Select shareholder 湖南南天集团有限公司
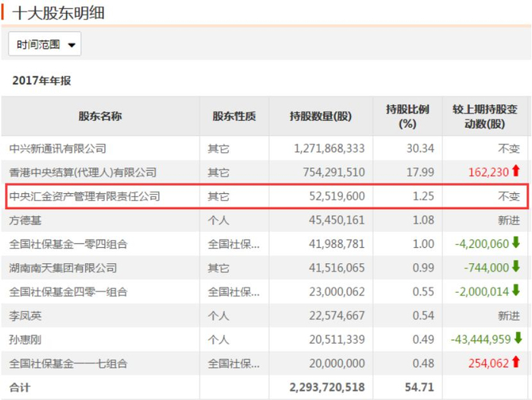The width and height of the screenshot is (532, 400). coord(63,268)
